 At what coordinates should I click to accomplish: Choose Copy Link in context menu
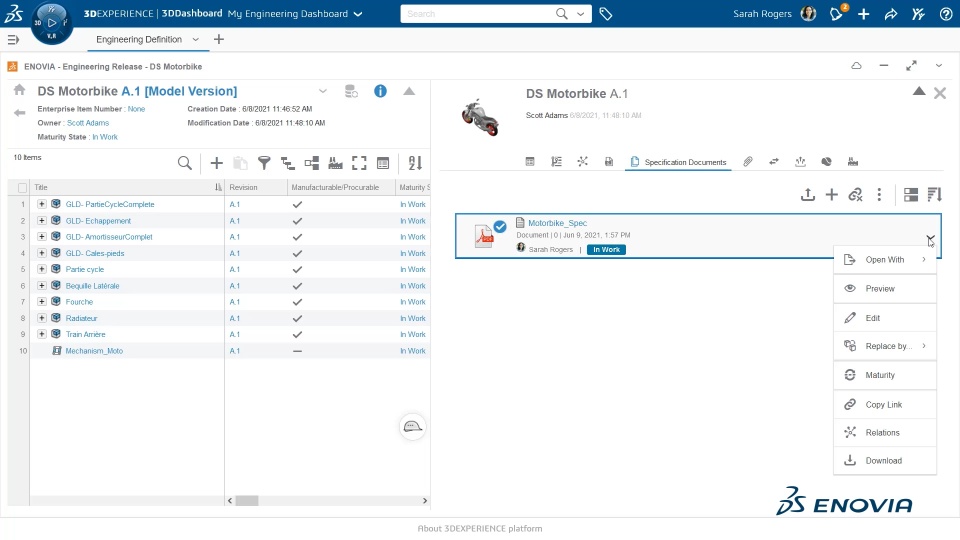click(885, 404)
